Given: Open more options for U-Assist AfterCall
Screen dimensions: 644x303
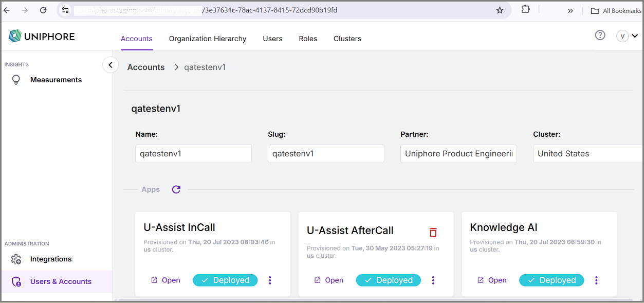Looking at the screenshot, I should click(x=433, y=280).
